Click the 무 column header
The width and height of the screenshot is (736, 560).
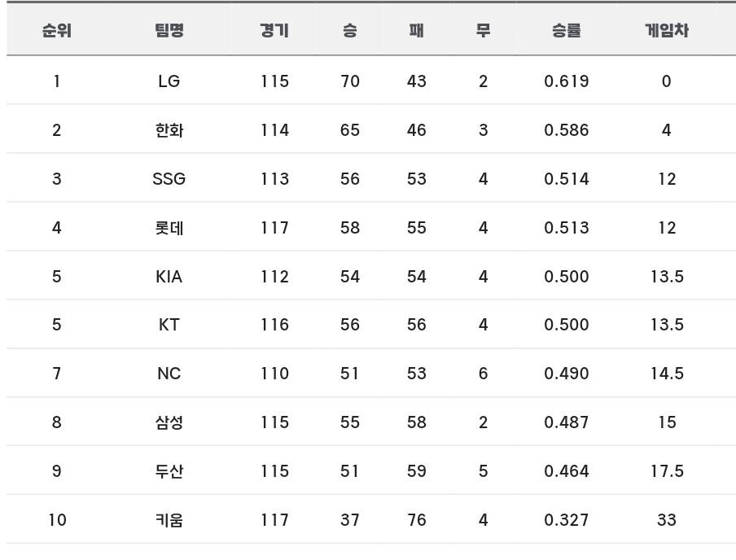tap(483, 31)
